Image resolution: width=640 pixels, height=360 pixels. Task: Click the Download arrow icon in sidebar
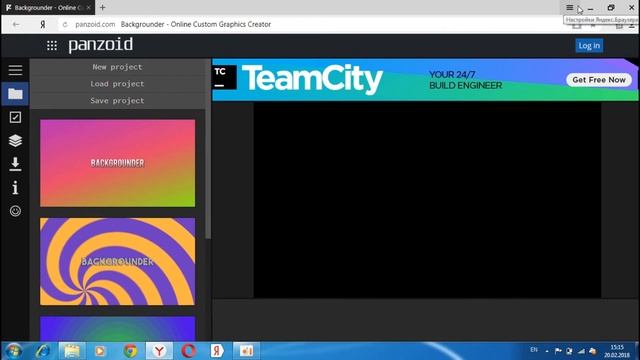(x=15, y=164)
